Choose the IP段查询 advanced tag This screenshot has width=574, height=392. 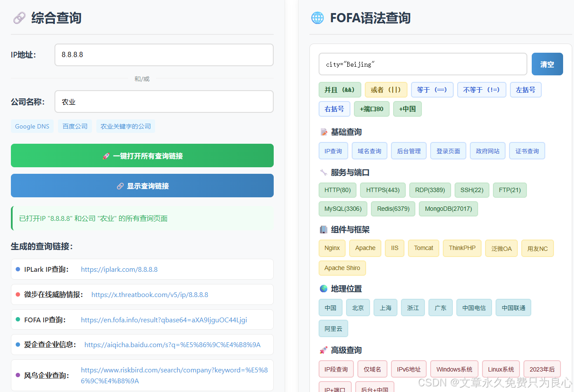click(336, 369)
